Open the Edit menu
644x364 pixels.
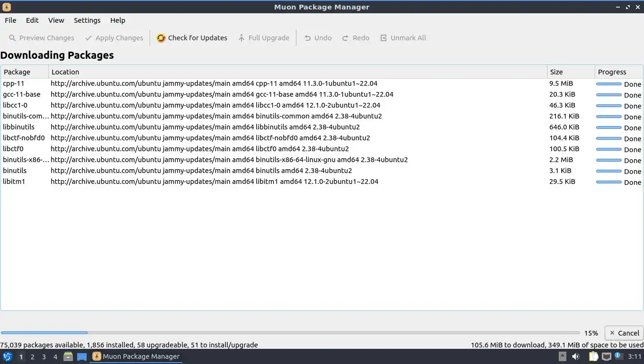coord(32,20)
